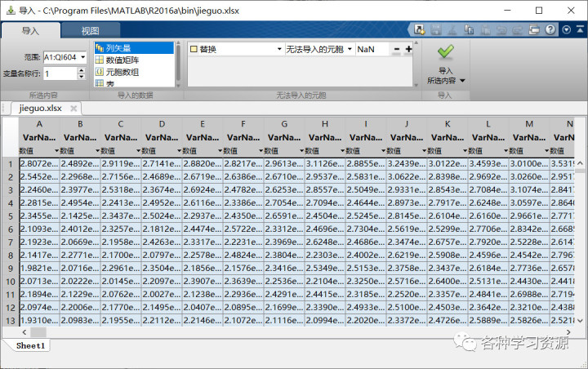The image size is (588, 369).
Task: Increase the 变量名称行 value with up arrow
Action: point(82,70)
